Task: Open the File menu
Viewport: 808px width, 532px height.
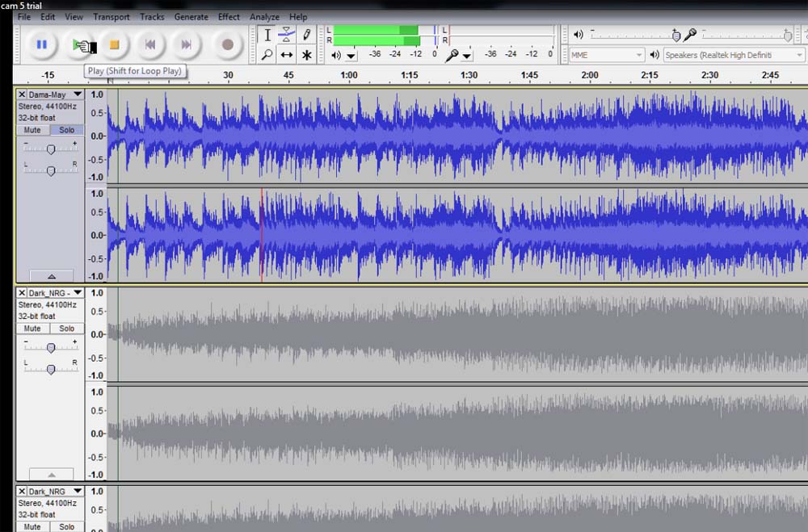Action: pos(24,17)
